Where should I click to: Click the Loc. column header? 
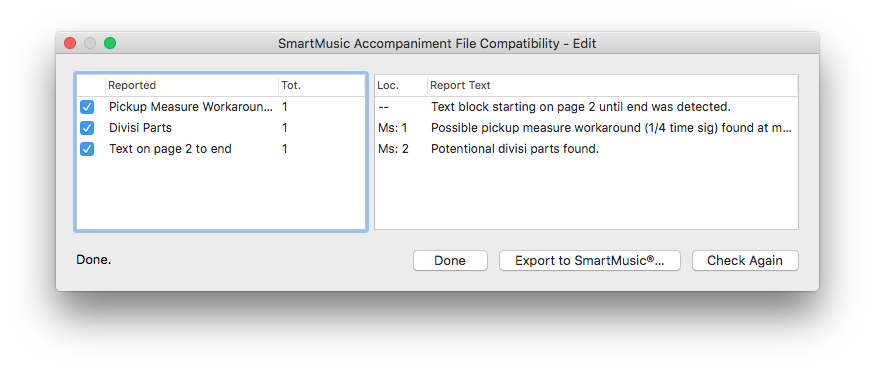coord(401,85)
